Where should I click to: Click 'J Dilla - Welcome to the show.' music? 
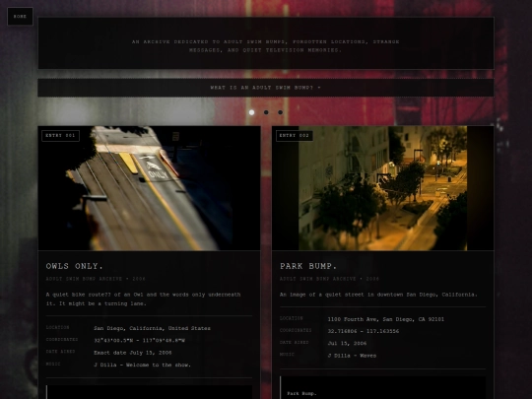coord(142,366)
